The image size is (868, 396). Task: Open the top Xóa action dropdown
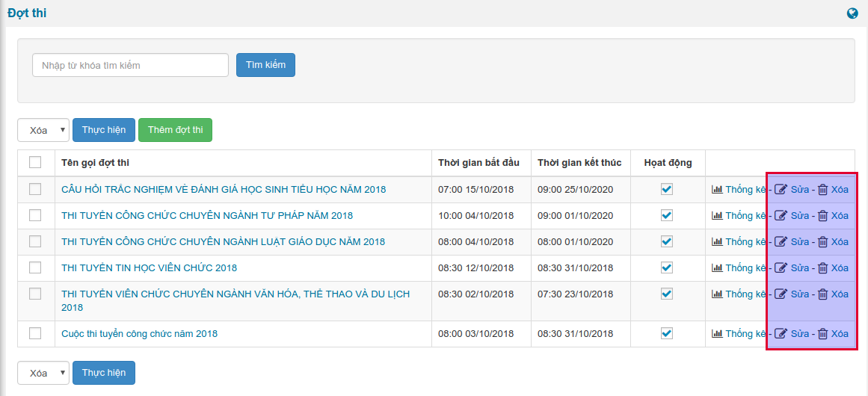coord(43,130)
